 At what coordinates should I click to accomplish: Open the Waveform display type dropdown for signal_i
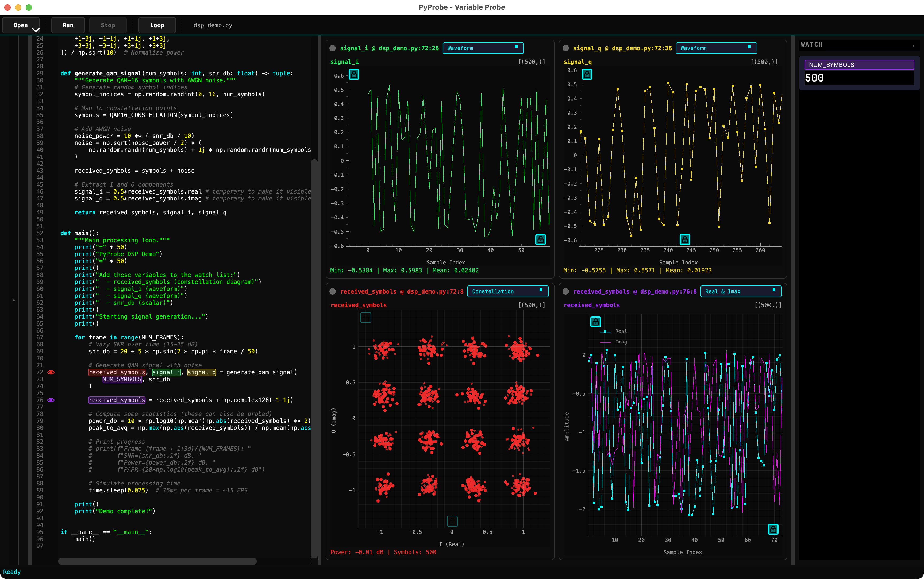pyautogui.click(x=483, y=48)
